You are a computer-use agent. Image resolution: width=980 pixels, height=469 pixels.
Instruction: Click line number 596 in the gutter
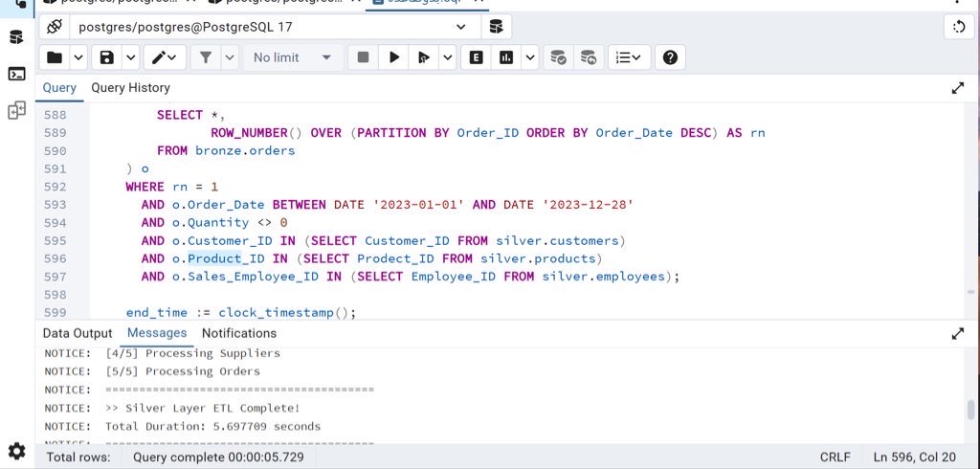pyautogui.click(x=55, y=258)
